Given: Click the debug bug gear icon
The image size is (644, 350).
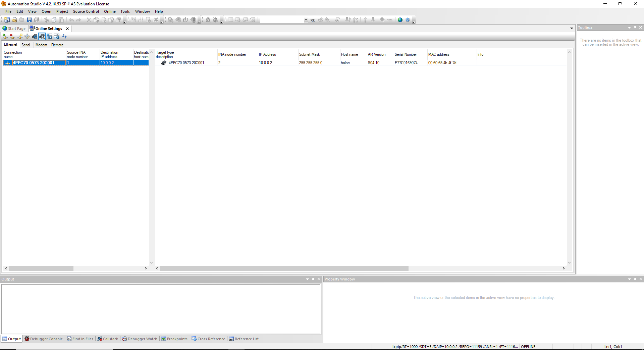Looking at the screenshot, I should tap(208, 20).
